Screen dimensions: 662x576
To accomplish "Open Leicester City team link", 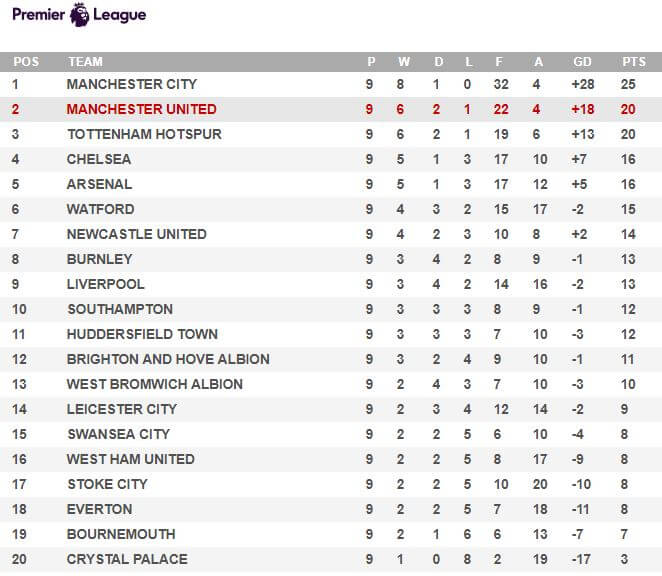I will [x=122, y=409].
